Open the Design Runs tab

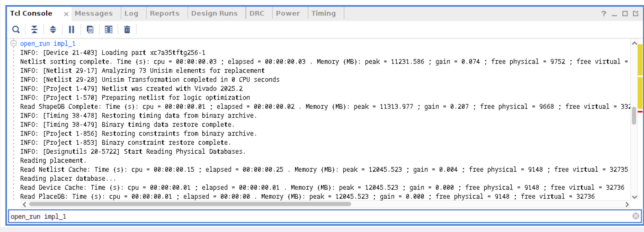(x=214, y=13)
